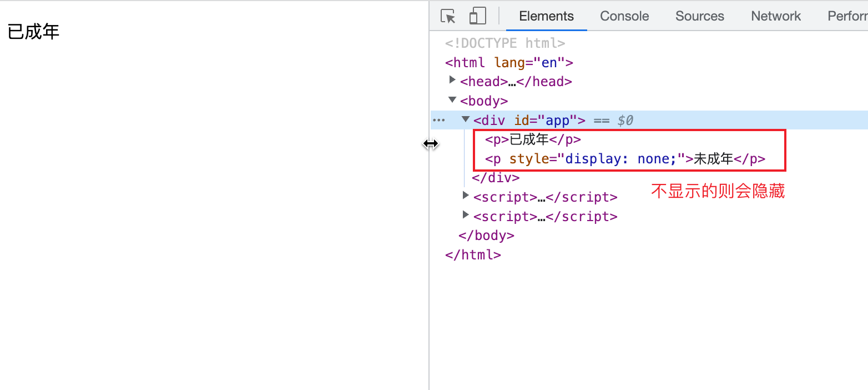Switch to the Sources tab
Image resolution: width=868 pixels, height=390 pixels.
[x=700, y=16]
